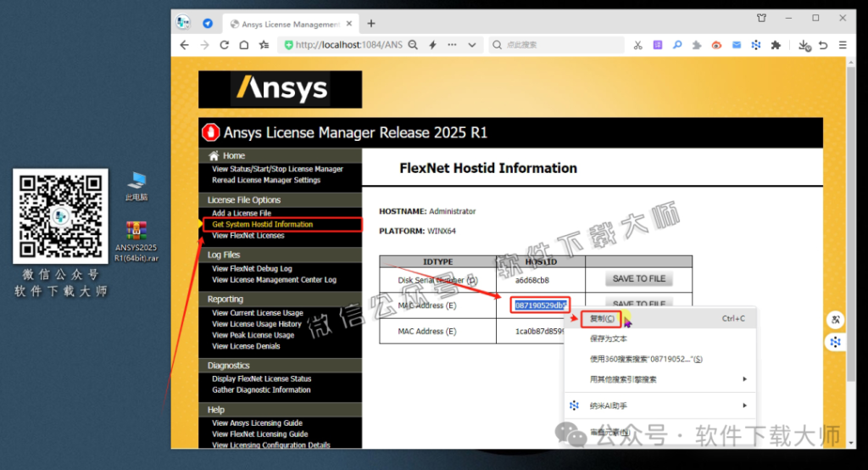Click the search box in browser toolbar
This screenshot has height=470, width=868.
pyautogui.click(x=556, y=45)
